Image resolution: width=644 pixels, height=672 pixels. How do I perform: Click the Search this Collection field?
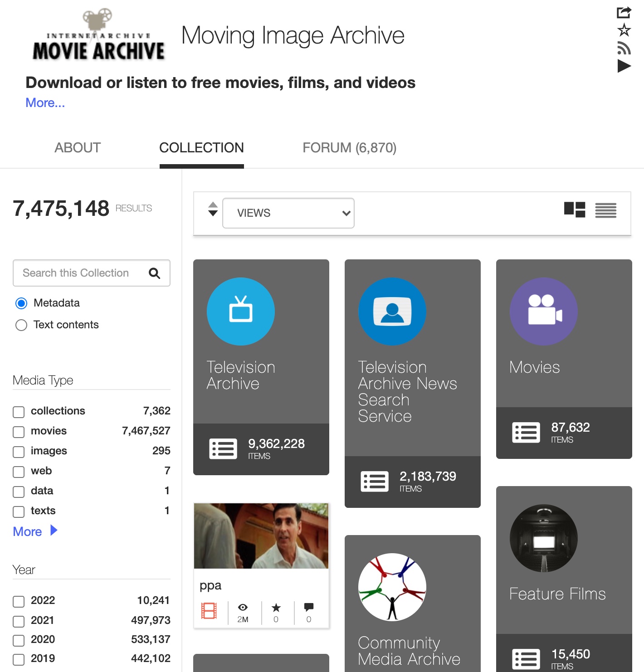click(x=92, y=273)
